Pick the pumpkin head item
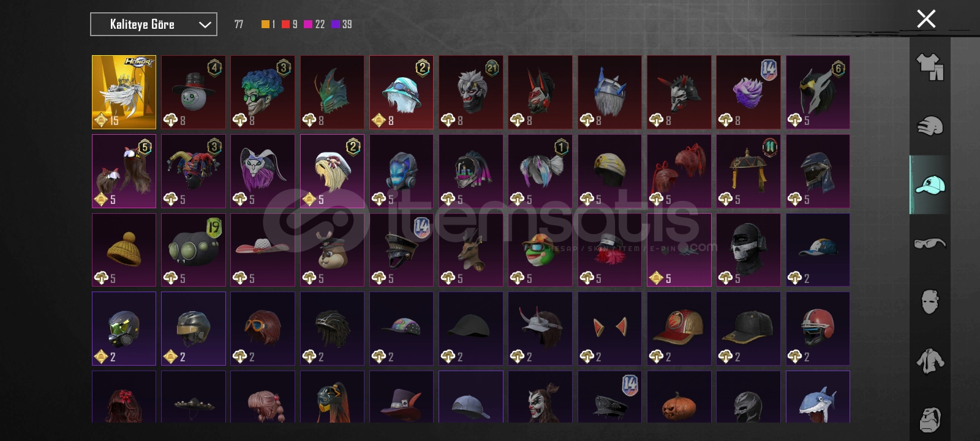Image resolution: width=980 pixels, height=441 pixels. click(x=679, y=397)
